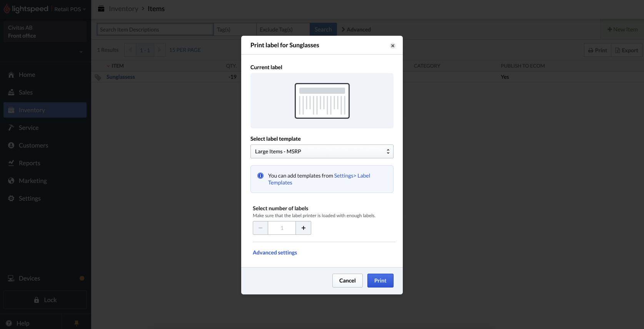
Task: Follow the Settings> Label Templates link
Action: click(x=319, y=179)
